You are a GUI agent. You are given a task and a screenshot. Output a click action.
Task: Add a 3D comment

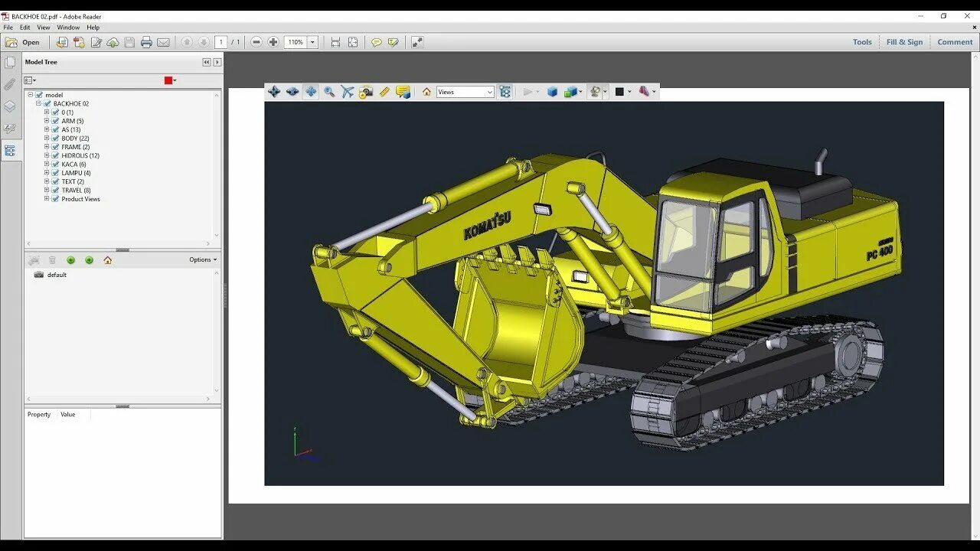click(403, 92)
